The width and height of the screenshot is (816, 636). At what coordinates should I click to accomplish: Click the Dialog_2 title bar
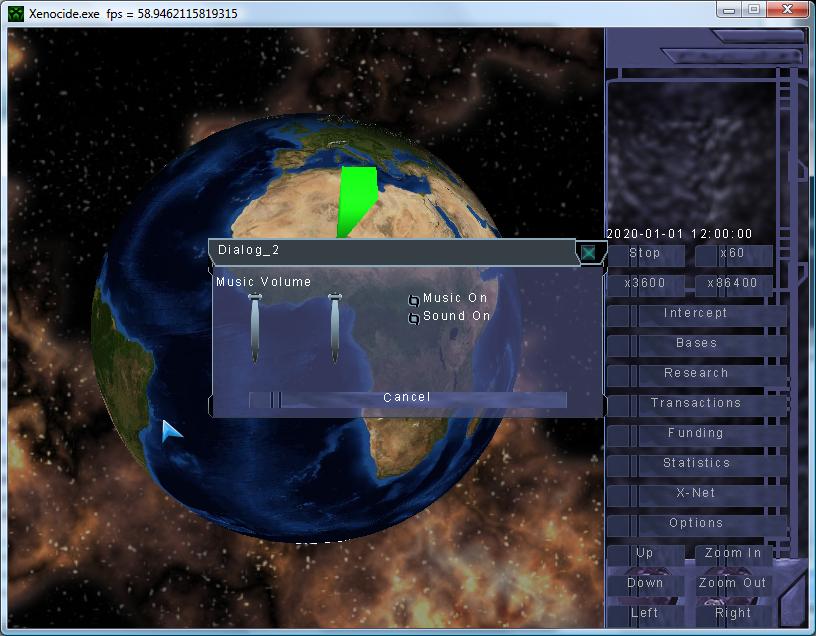coord(393,252)
